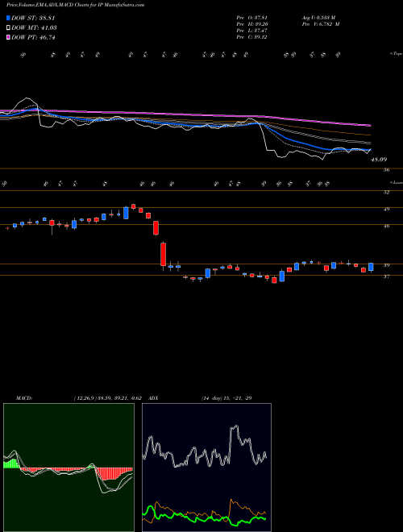Click inside the green MACD histogram panel
Screen dimensions: 403x532
pyautogui.click(x=69, y=468)
